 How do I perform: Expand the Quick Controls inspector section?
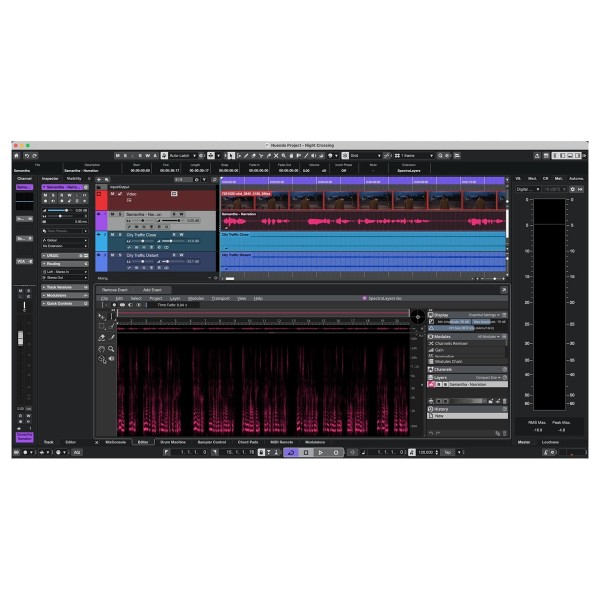click(65, 303)
